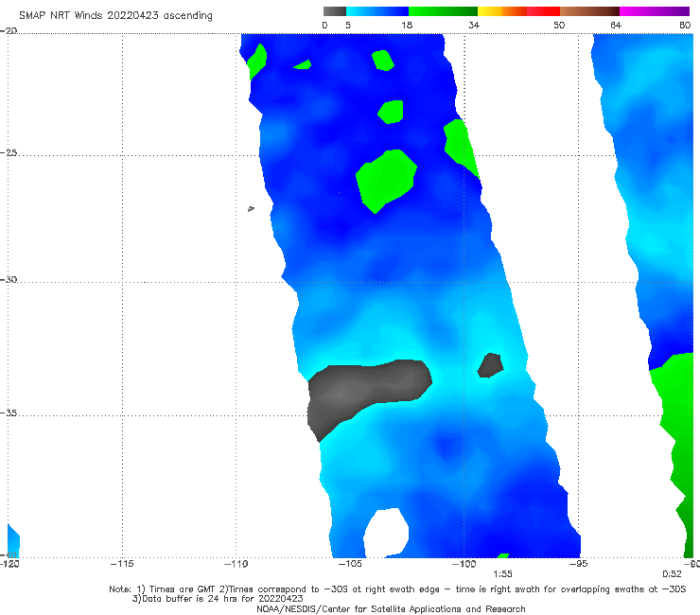This screenshot has height=615, width=700.
Task: Click the longitude label '-95'
Action: point(578,564)
